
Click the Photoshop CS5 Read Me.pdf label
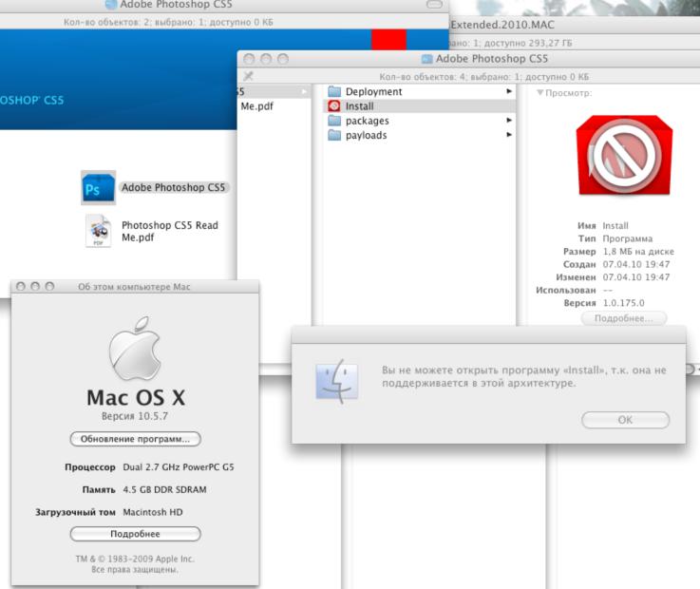click(170, 231)
